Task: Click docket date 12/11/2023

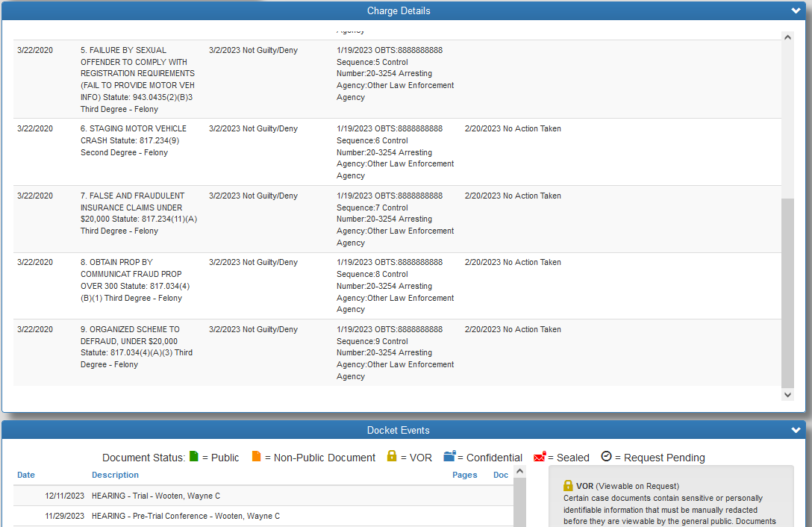Action: click(x=64, y=496)
